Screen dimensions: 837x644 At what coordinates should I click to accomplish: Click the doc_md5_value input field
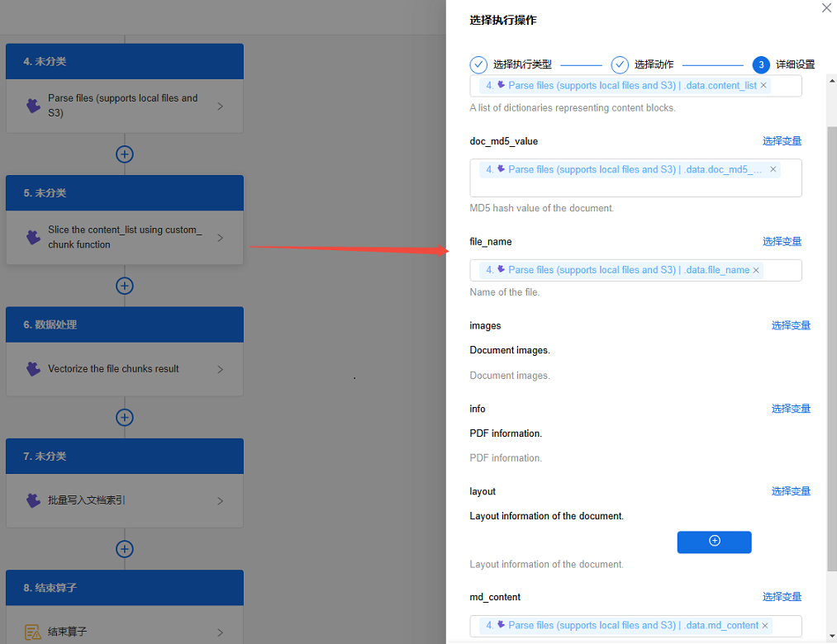coord(635,178)
